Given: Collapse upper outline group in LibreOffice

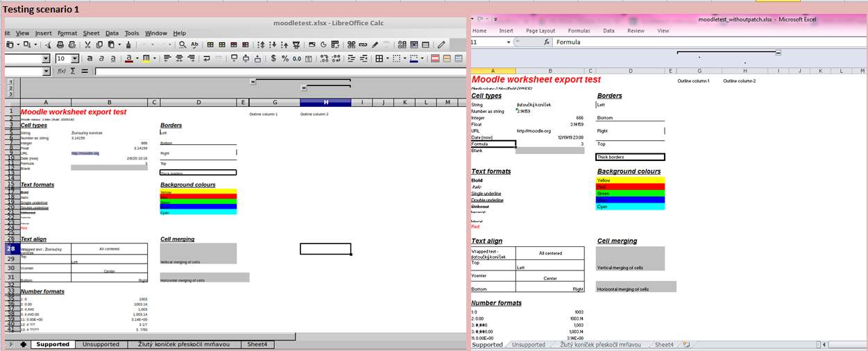Looking at the screenshot, I should [x=253, y=81].
